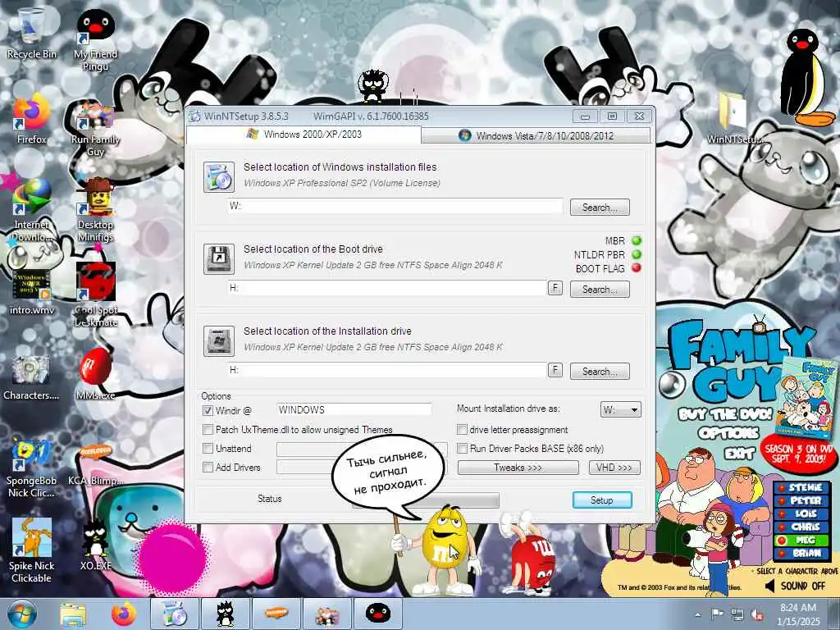Select PETER in Family Guy widget
This screenshot has height=630, width=840.
[801, 500]
